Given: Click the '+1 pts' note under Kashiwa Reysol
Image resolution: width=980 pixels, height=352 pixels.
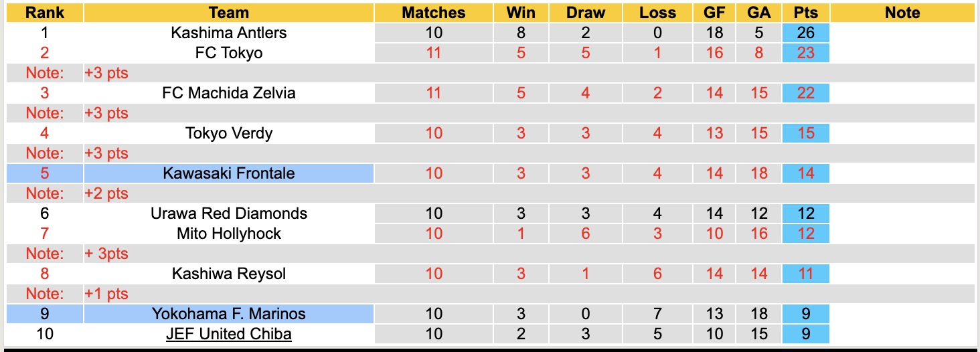Looking at the screenshot, I should [106, 294].
